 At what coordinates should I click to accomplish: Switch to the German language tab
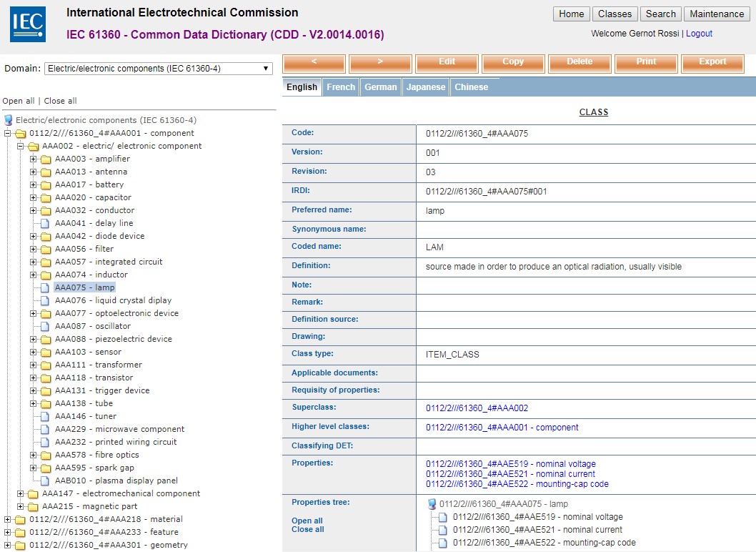[380, 87]
